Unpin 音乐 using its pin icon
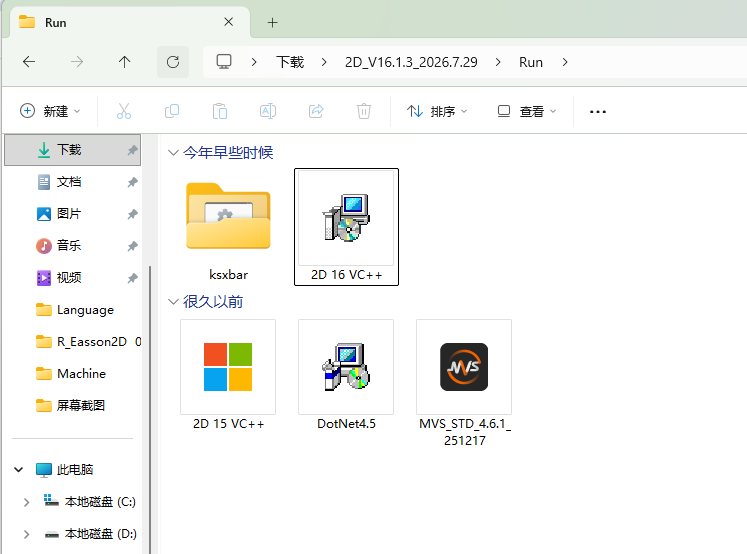The width and height of the screenshot is (747, 554). (132, 246)
